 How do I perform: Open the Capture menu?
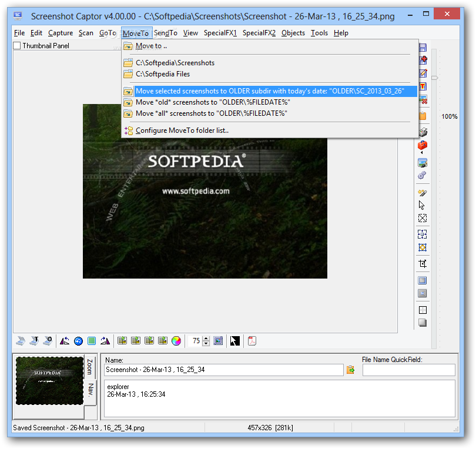click(61, 33)
